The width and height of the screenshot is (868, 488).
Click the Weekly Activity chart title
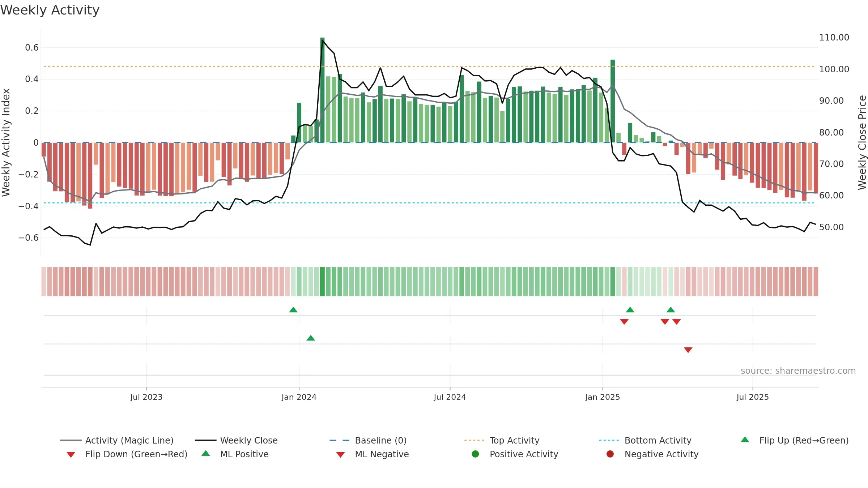[50, 10]
